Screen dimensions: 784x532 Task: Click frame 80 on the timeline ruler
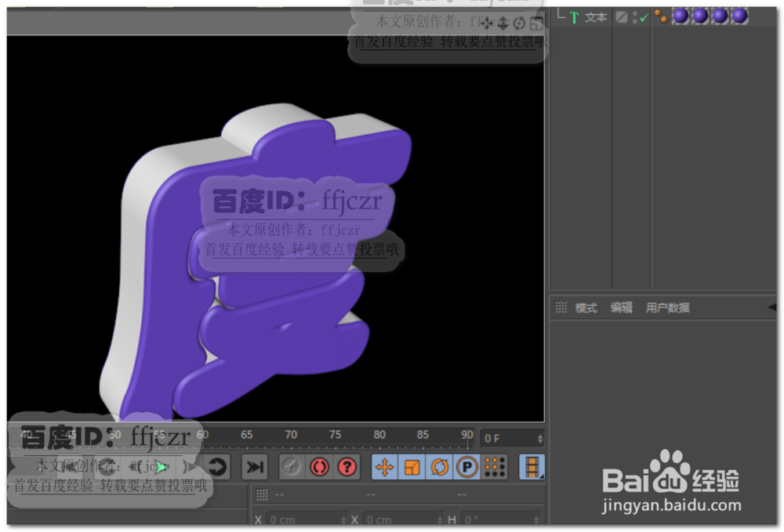[x=379, y=435]
